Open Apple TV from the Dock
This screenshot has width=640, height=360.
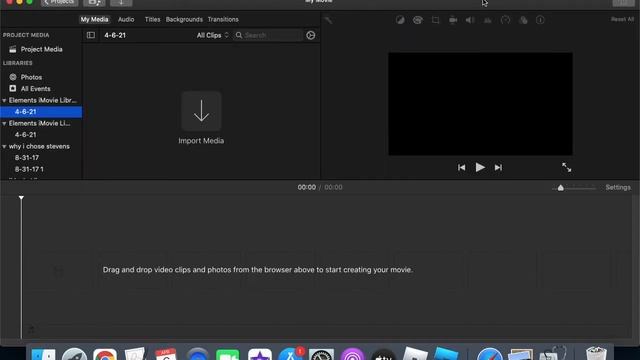(383, 354)
